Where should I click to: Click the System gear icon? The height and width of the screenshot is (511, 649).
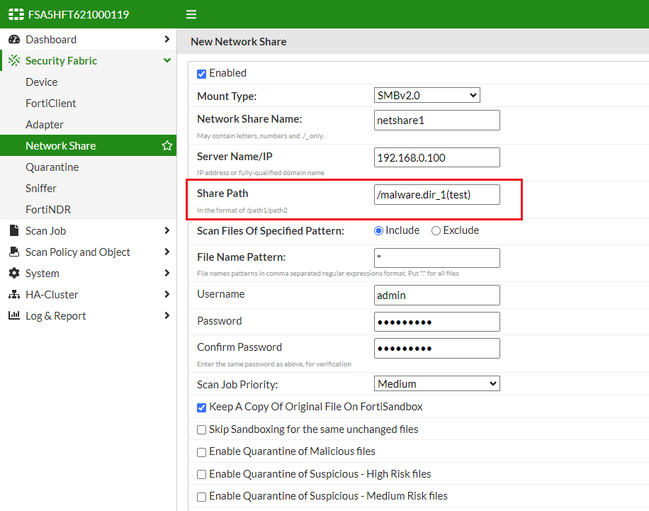click(x=14, y=273)
